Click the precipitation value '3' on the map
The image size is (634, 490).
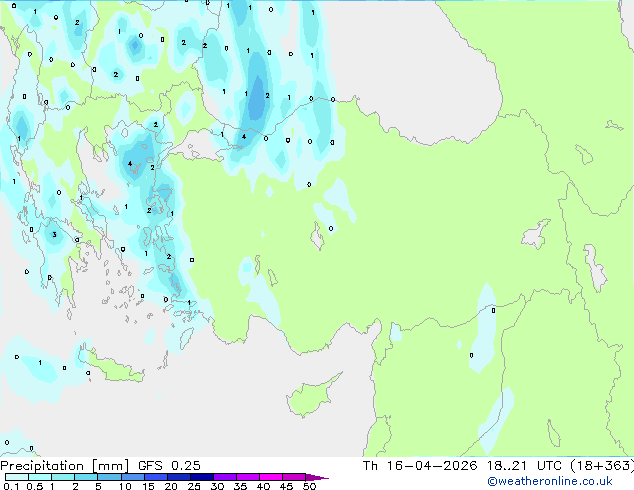click(54, 234)
